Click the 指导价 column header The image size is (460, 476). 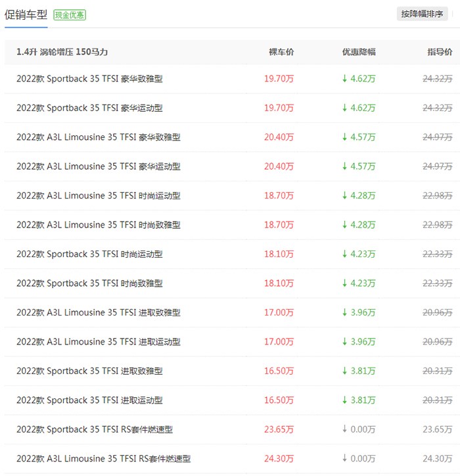tap(440, 52)
